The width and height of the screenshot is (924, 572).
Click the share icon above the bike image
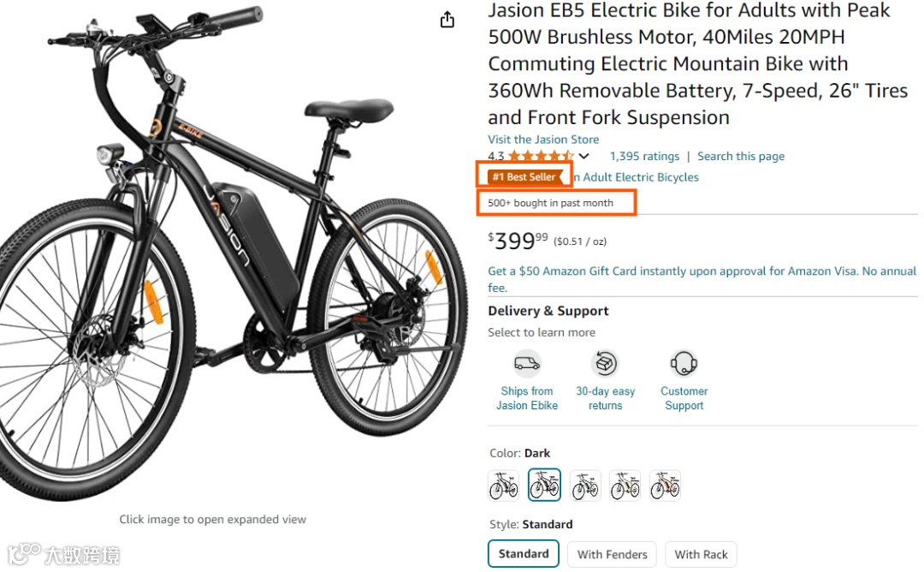pyautogui.click(x=447, y=20)
